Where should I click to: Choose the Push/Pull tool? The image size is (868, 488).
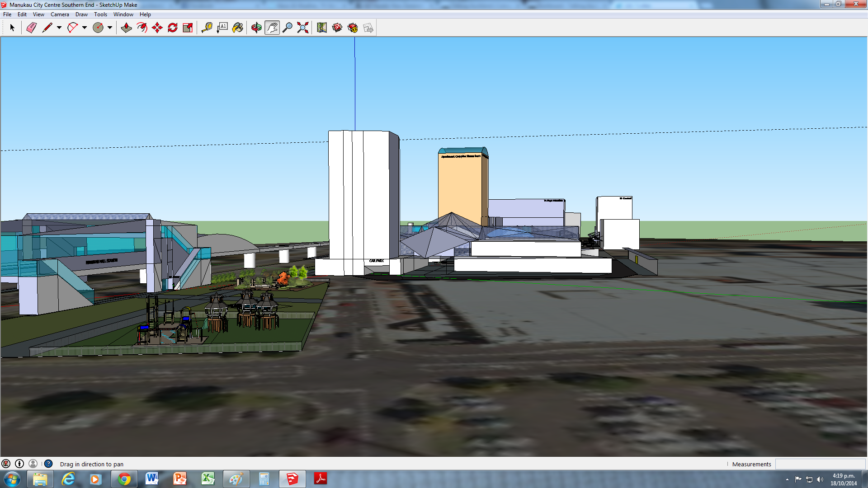[x=127, y=28]
